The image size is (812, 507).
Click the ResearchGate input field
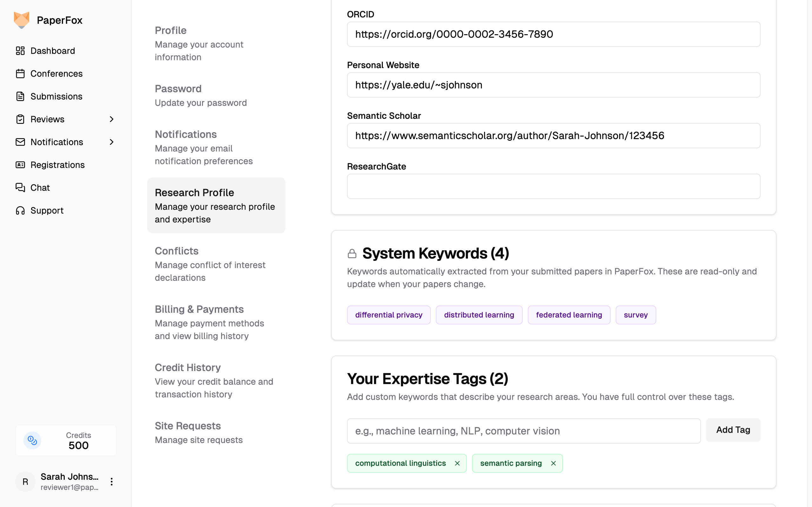pyautogui.click(x=553, y=186)
